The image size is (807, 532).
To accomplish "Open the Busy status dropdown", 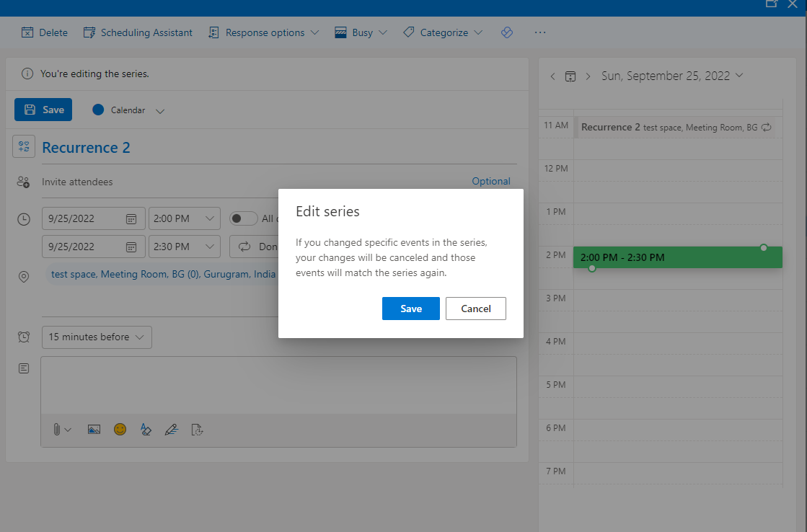I will tap(361, 32).
